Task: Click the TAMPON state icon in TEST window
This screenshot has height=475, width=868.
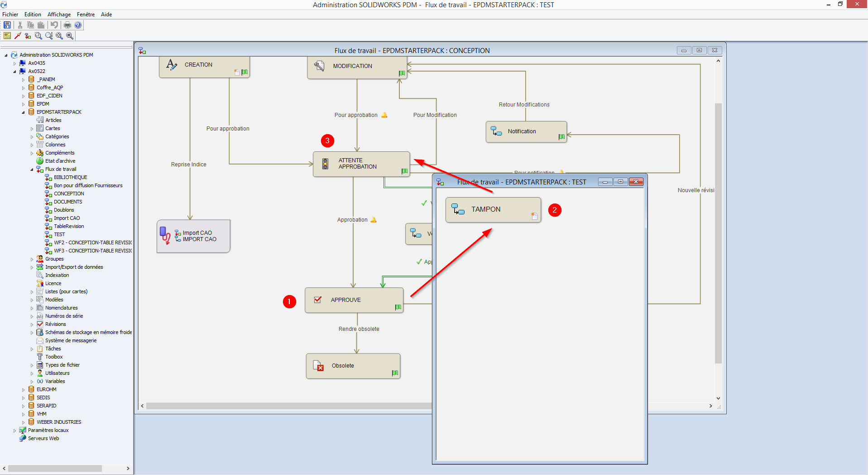Action: click(x=458, y=209)
